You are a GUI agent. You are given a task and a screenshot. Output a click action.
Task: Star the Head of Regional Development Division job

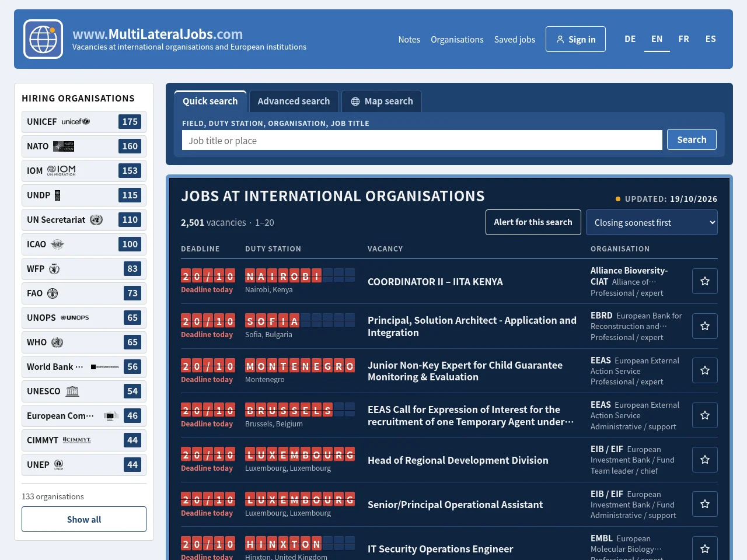[x=705, y=460]
